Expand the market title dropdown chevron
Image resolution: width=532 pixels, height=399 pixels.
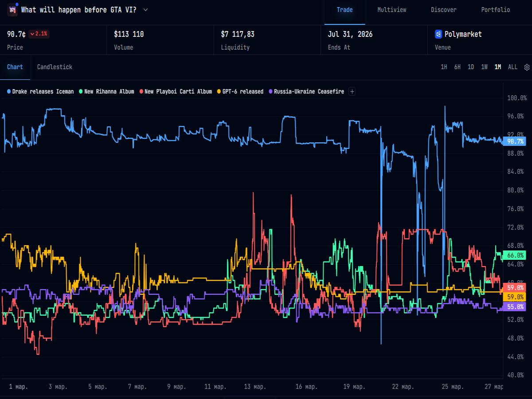click(146, 10)
